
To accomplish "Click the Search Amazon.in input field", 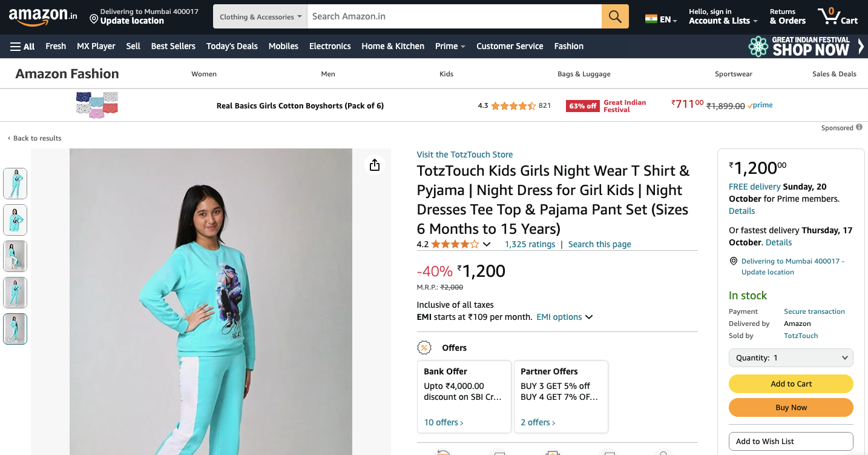I will coord(454,16).
